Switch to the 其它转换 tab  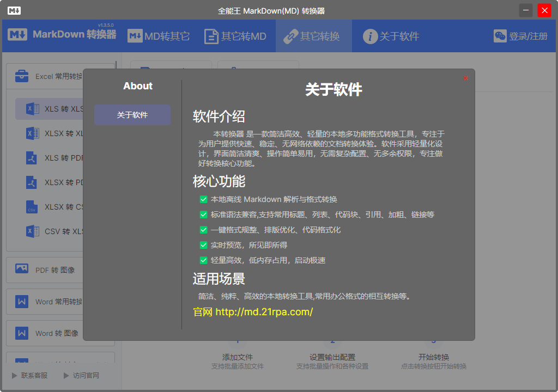tap(313, 36)
